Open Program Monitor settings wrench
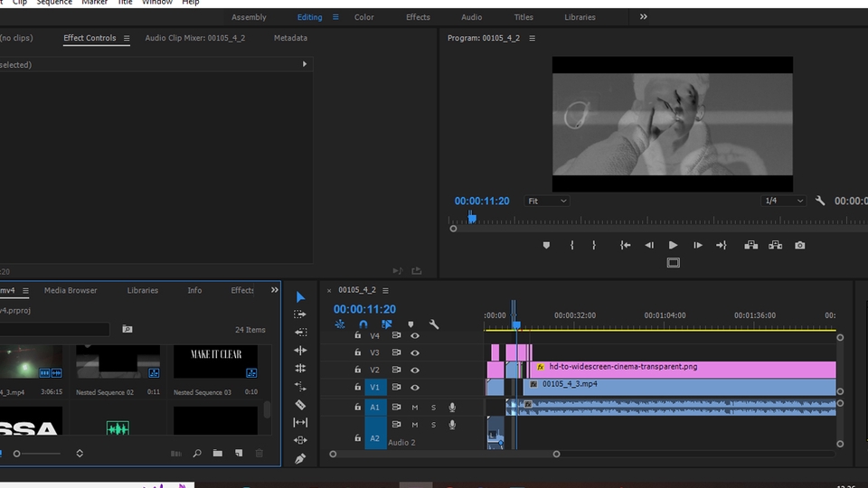 (x=820, y=201)
